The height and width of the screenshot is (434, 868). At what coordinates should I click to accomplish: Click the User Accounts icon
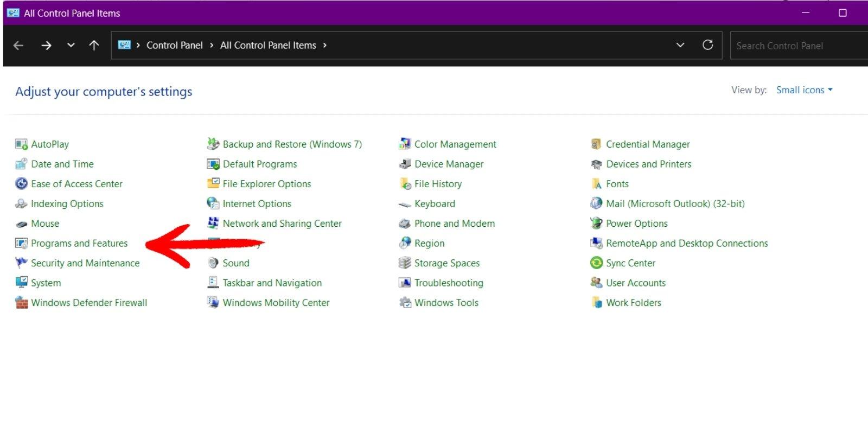(x=596, y=283)
